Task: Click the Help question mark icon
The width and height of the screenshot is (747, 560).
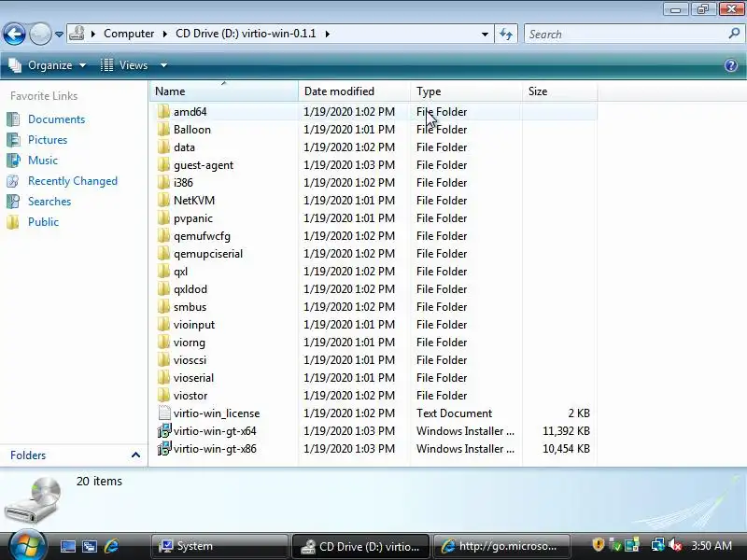Action: click(x=731, y=65)
